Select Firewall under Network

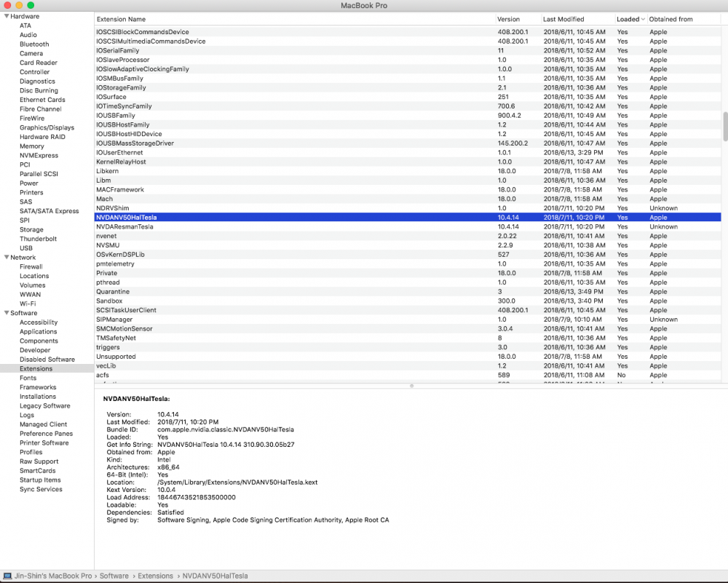click(31, 267)
